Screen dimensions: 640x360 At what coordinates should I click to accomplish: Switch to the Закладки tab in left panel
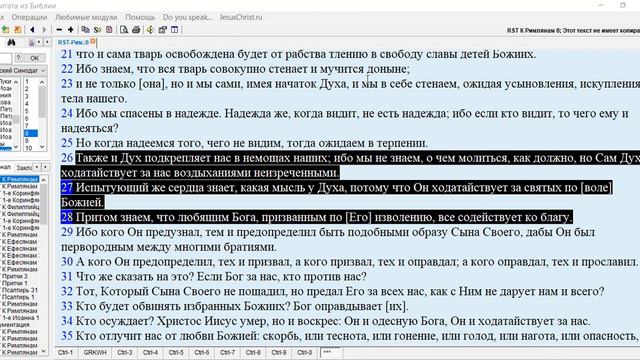(x=24, y=167)
